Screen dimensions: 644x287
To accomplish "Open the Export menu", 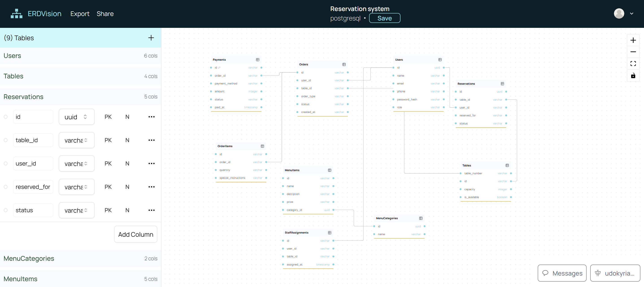I will pyautogui.click(x=80, y=14).
